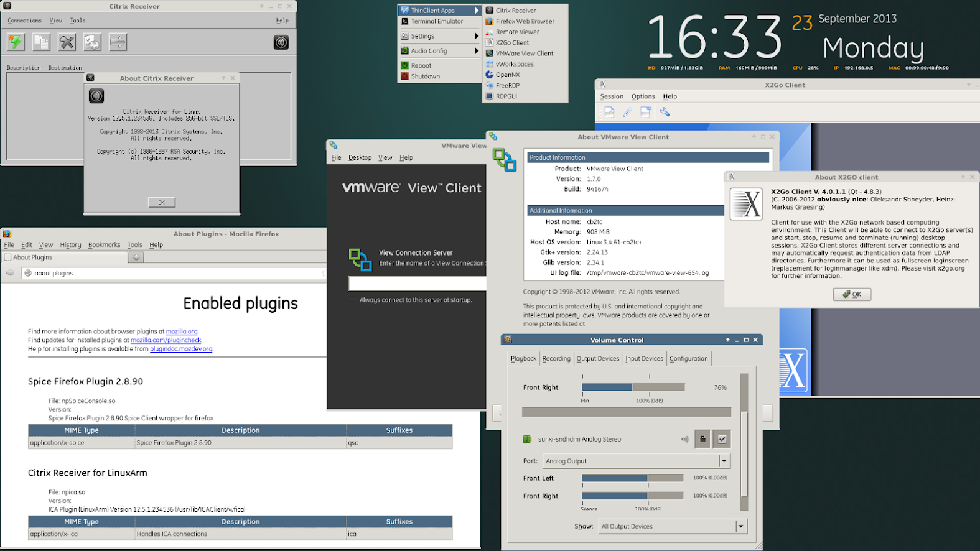Toggle the set-as-fallback checkmark button in Volume Control
Viewport: 980px width, 551px height.
[722, 439]
